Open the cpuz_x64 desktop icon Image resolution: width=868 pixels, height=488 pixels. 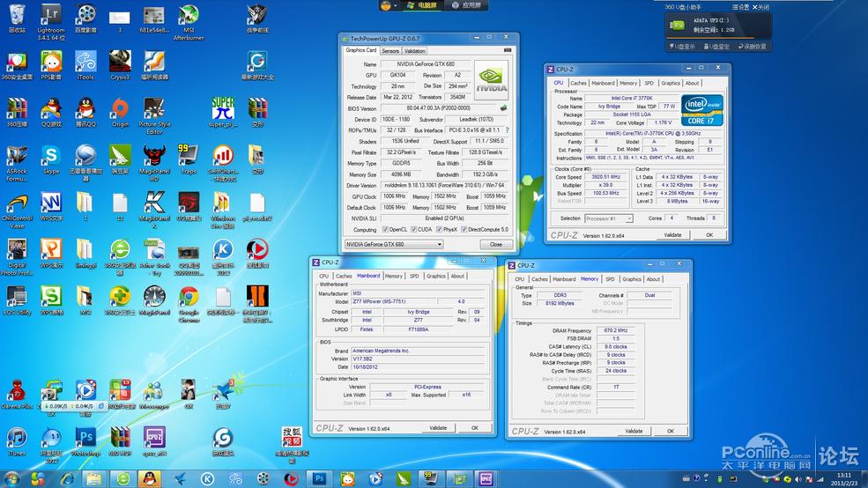[154, 441]
